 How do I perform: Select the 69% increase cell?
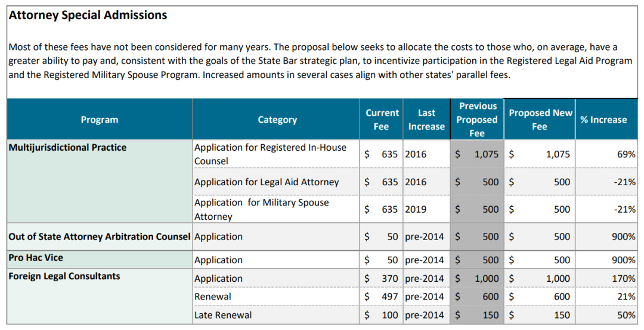[626, 154]
